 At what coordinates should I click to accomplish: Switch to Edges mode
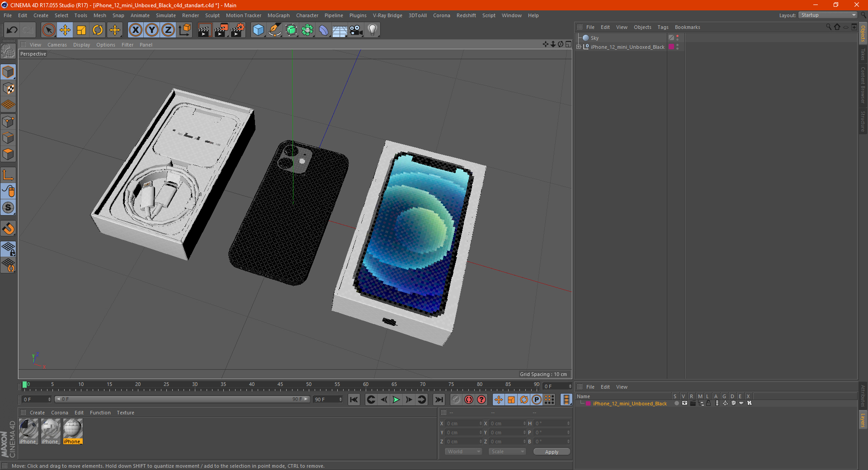8,138
